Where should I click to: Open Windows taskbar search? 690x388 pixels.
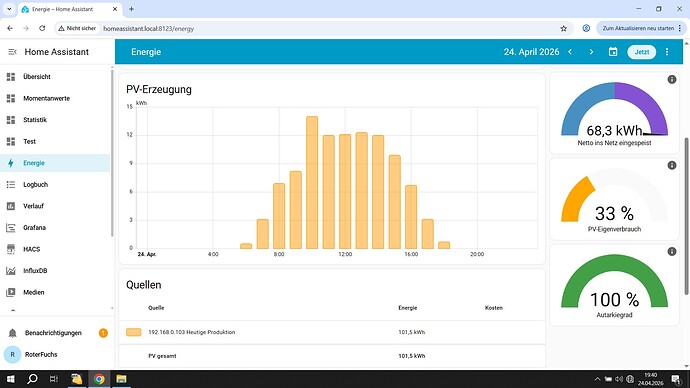click(x=32, y=379)
